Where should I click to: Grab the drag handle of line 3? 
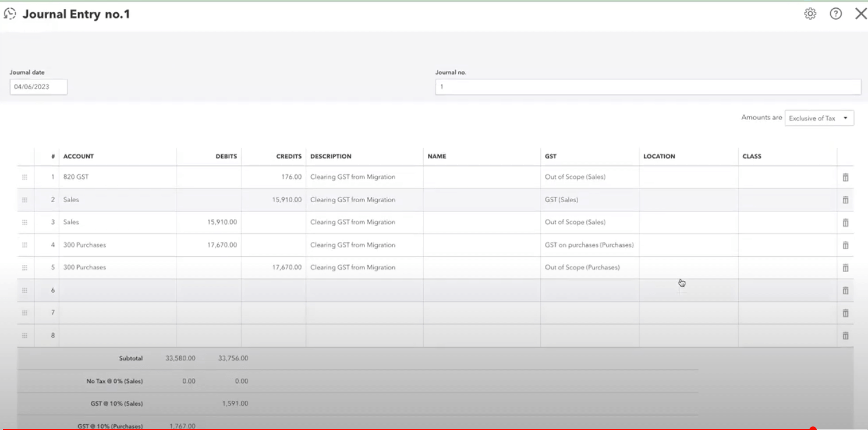click(x=24, y=222)
